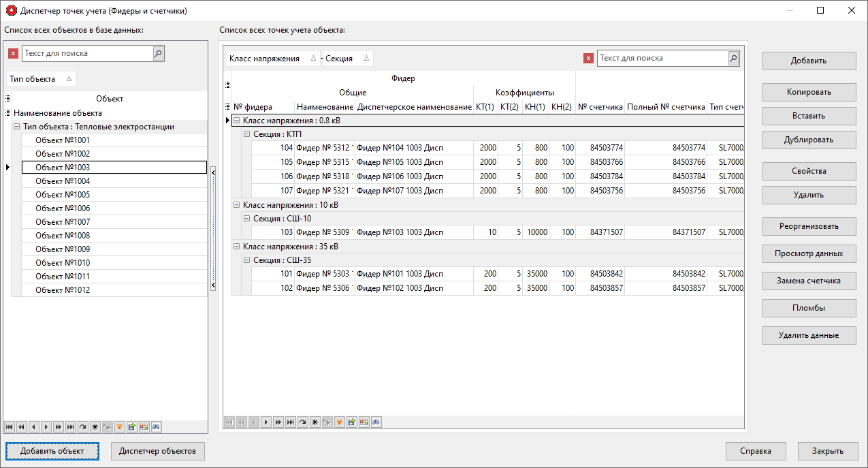The height and width of the screenshot is (468, 868).
Task: Click the save-export icon in the right navigator
Action: click(352, 422)
